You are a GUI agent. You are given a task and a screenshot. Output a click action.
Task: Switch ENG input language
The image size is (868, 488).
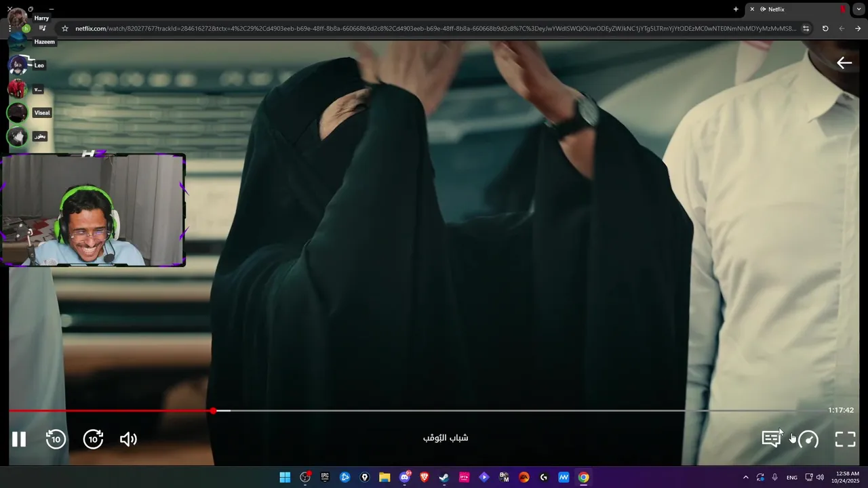792,477
